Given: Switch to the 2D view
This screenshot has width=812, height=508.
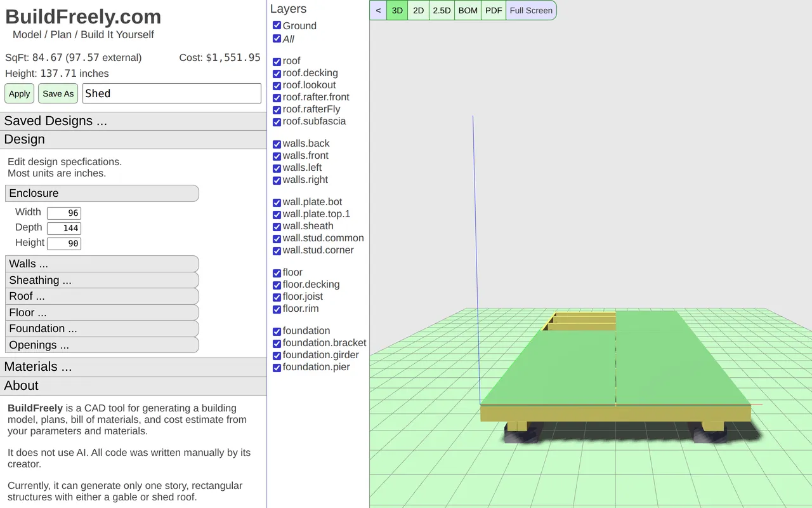Looking at the screenshot, I should 418,10.
